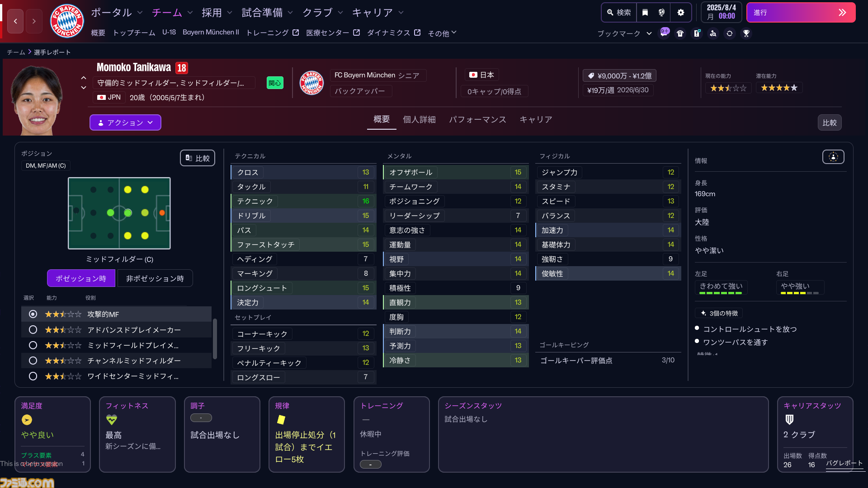Click the role list scrollbar
This screenshot has height=488, width=868.
pyautogui.click(x=215, y=339)
